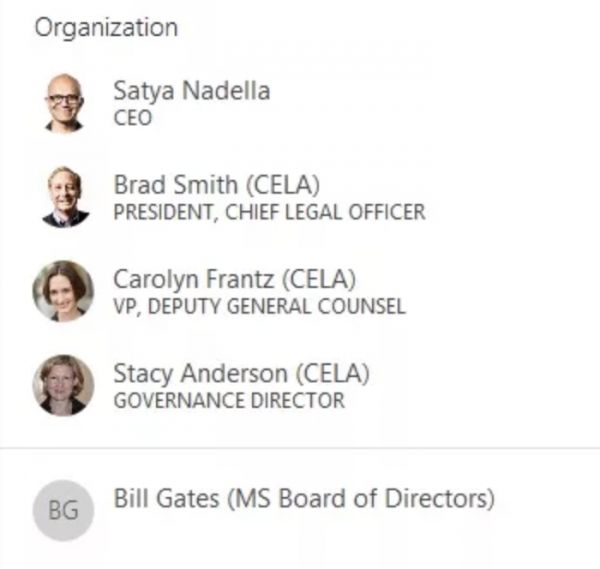Screen dimensions: 600x569
Task: Click the CEO title under Satya Nadella
Action: [132, 118]
